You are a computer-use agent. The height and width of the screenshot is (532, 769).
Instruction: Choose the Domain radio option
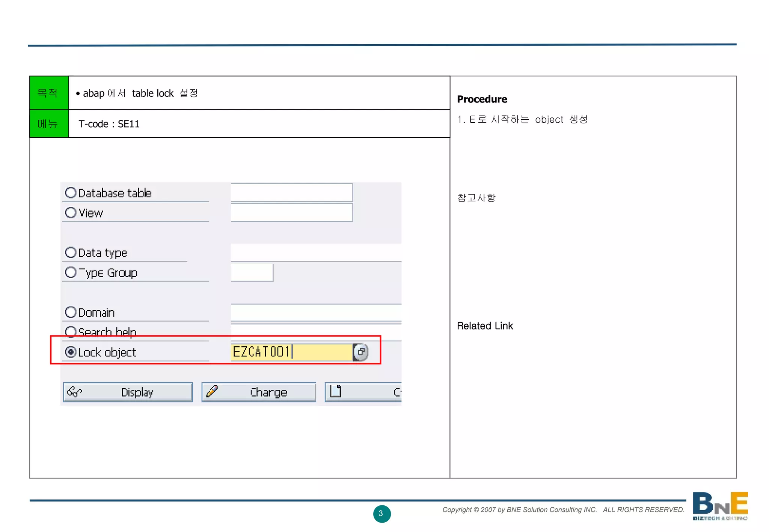pyautogui.click(x=71, y=312)
